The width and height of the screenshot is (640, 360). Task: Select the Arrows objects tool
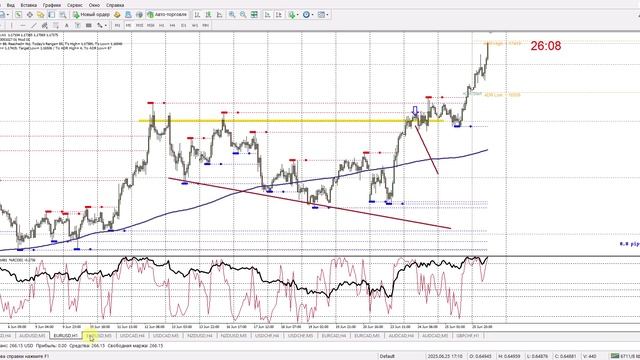click(99, 25)
